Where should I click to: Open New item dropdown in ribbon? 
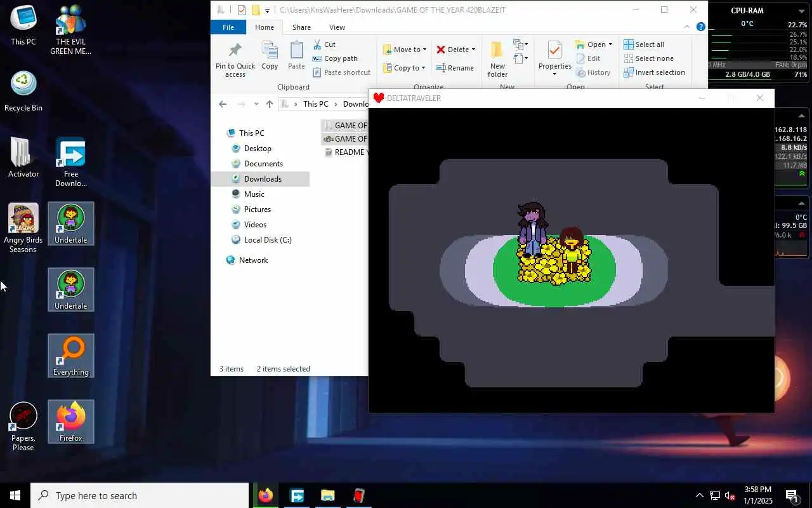[521, 44]
